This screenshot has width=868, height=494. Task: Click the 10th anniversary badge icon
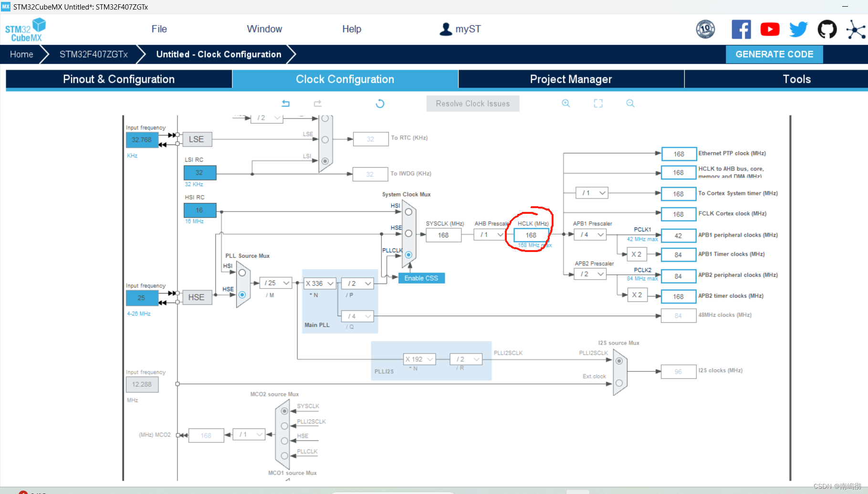705,29
